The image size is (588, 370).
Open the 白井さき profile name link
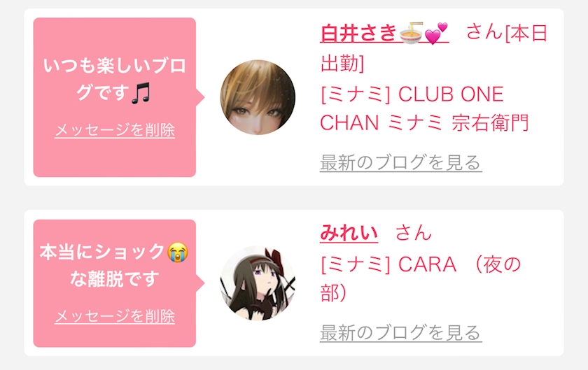click(x=384, y=34)
